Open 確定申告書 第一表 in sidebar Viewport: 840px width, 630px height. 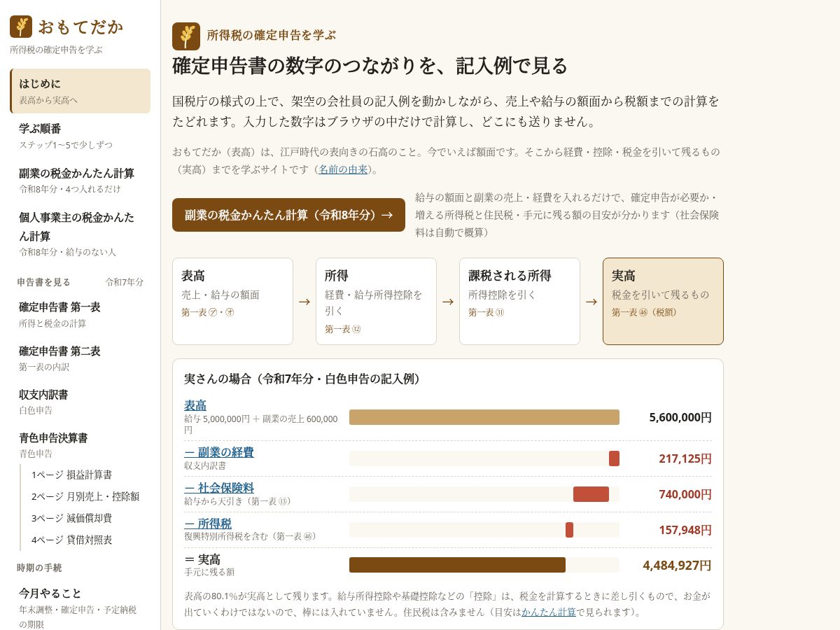(80, 314)
